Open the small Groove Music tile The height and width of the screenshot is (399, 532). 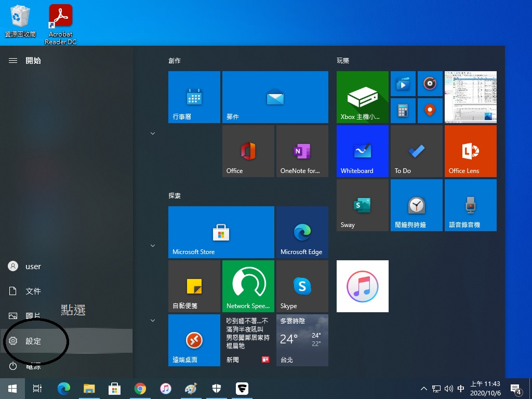coord(430,84)
